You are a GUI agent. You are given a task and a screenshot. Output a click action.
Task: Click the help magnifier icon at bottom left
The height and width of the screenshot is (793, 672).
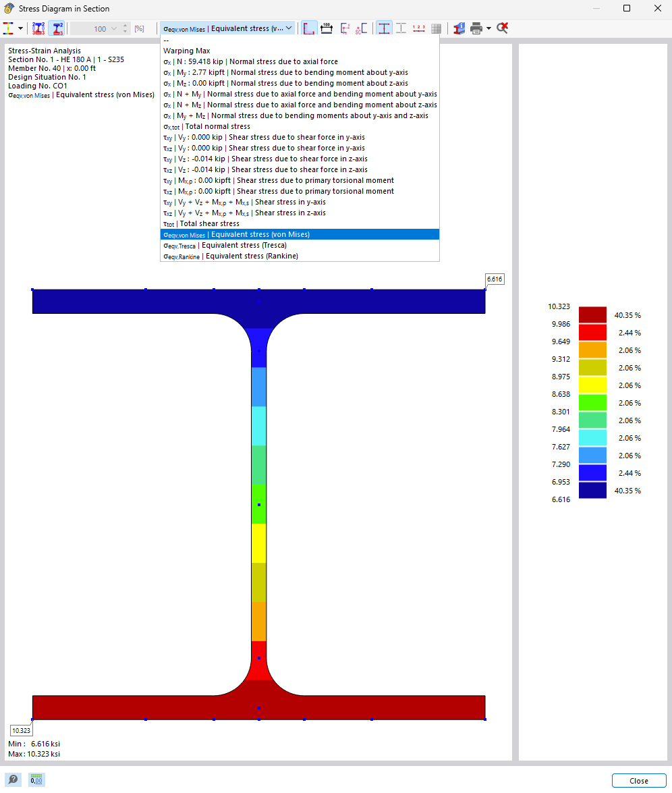click(13, 779)
